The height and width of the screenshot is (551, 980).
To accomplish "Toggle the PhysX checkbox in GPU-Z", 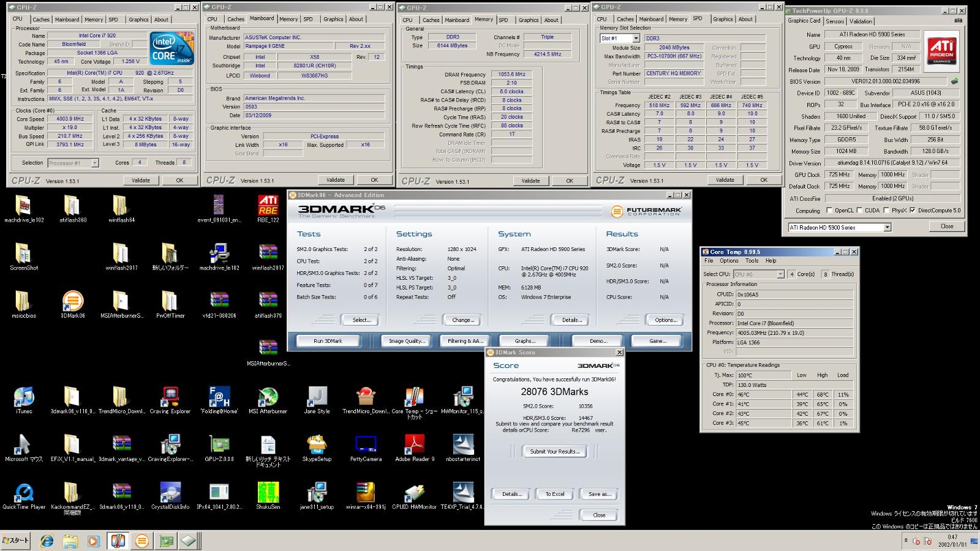I will coord(886,210).
